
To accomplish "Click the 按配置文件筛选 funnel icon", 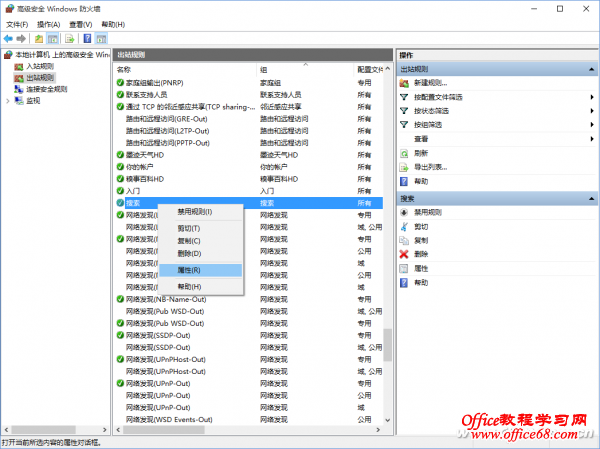I will tap(404, 97).
